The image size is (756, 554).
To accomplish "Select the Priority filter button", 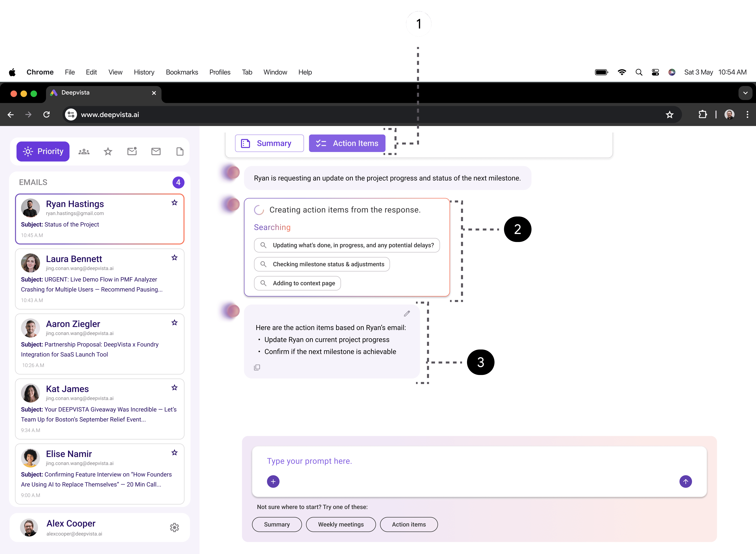I will pos(43,152).
